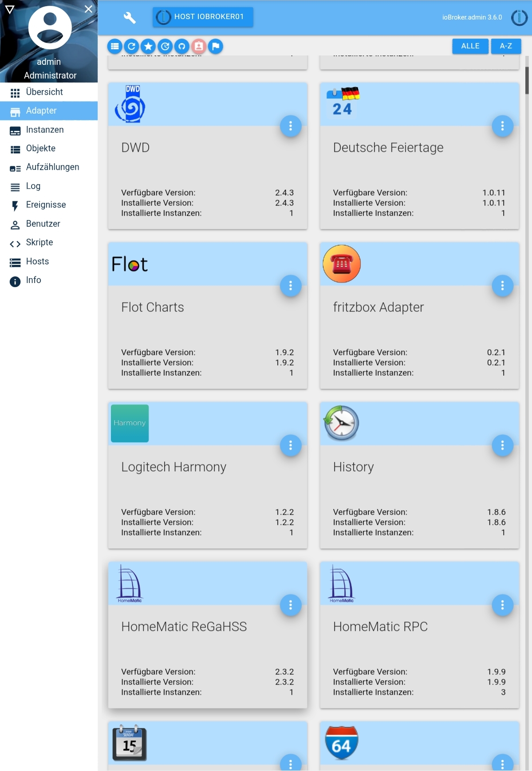Expand the History adapter three-dot menu
532x771 pixels.
click(502, 445)
